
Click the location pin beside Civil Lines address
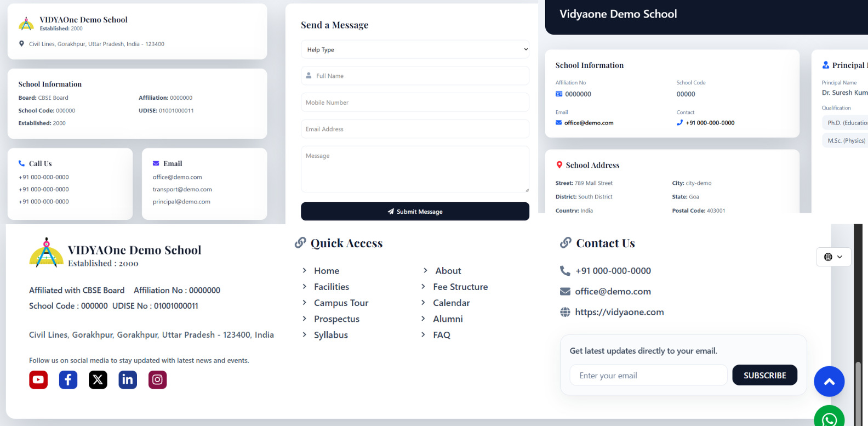[21, 44]
